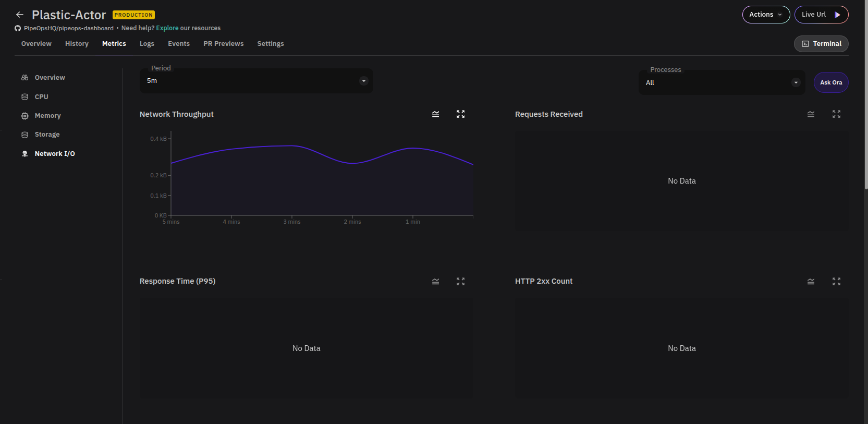Click the page vertical scrollbar
This screenshot has height=424, width=868.
pos(866,95)
